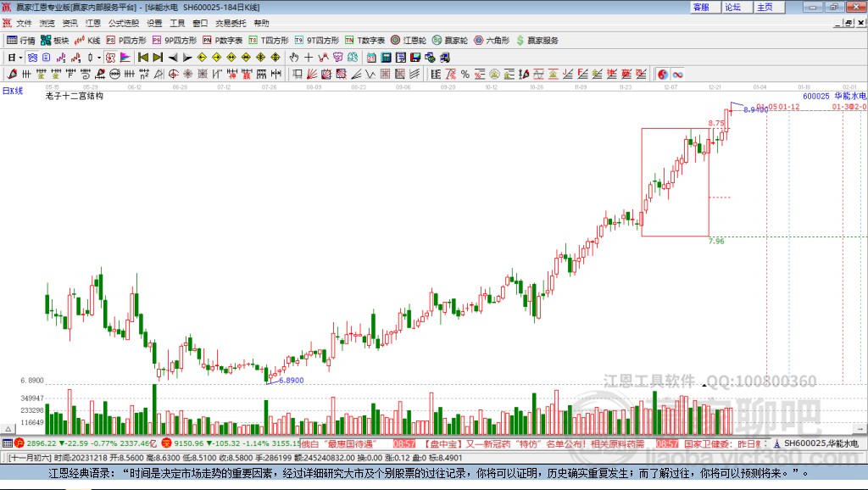
Task: Open the 行情 market quotes view
Action: [x=21, y=40]
